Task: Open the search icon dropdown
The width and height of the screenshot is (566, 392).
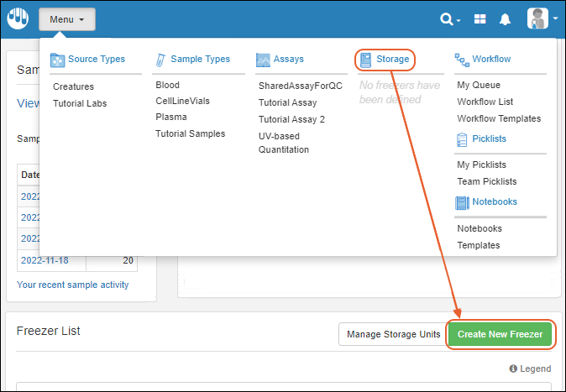Action: [x=450, y=19]
